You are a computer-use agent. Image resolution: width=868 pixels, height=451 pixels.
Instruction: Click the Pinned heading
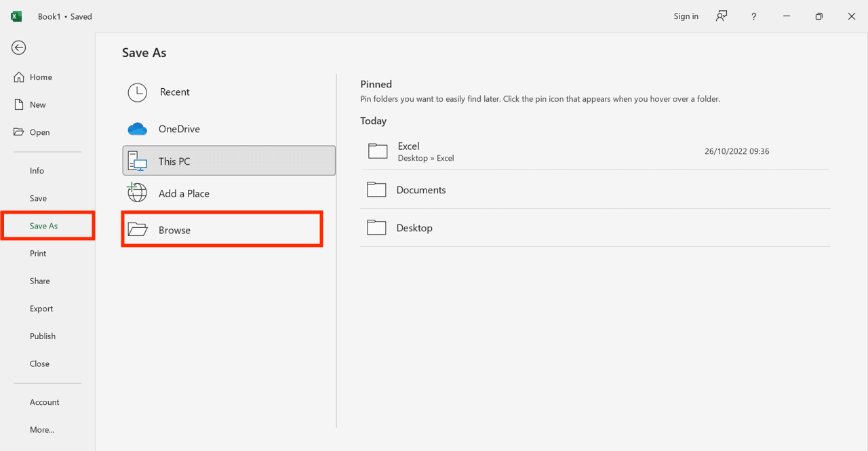click(x=376, y=84)
